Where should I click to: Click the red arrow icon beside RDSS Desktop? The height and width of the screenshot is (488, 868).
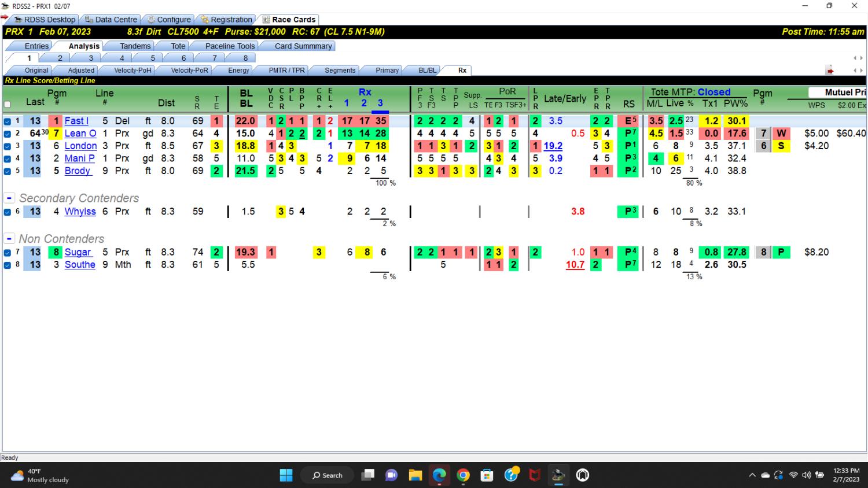click(x=5, y=17)
